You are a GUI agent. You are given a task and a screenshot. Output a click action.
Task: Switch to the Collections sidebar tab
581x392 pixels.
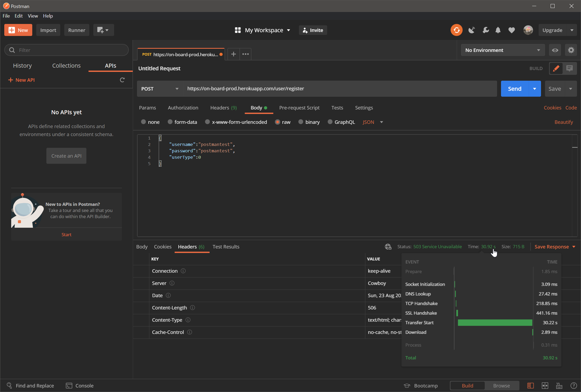pyautogui.click(x=66, y=66)
